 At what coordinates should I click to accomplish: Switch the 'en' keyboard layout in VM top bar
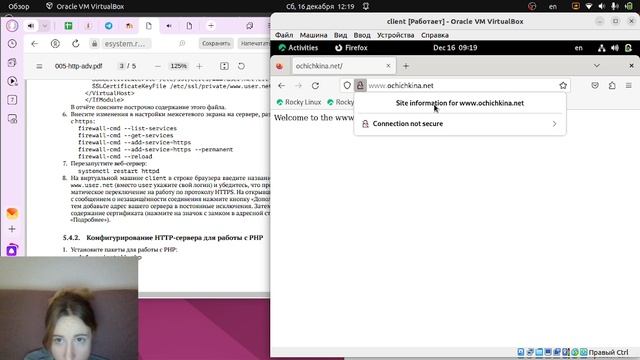click(x=579, y=48)
